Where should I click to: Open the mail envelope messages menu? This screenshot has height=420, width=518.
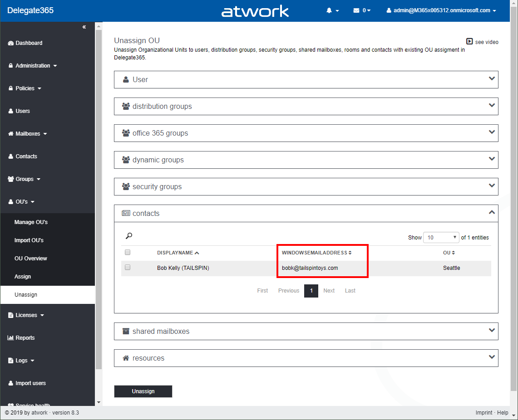(x=361, y=10)
